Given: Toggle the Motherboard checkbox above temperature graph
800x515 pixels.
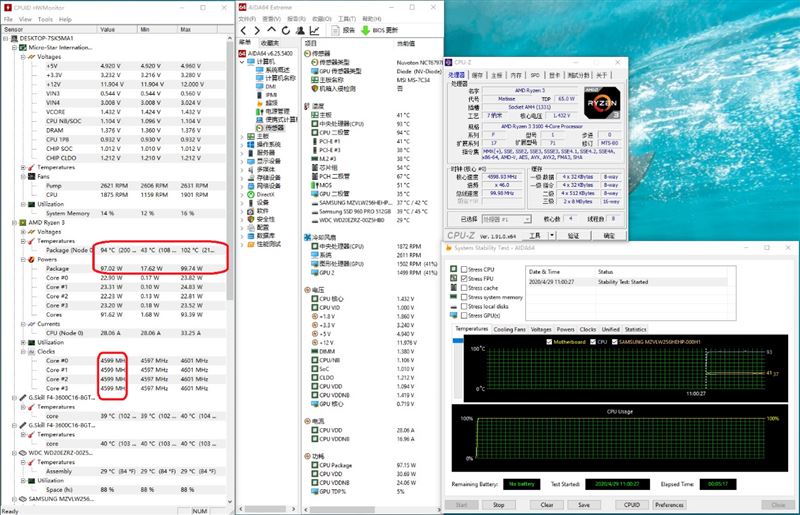Looking at the screenshot, I should (549, 342).
